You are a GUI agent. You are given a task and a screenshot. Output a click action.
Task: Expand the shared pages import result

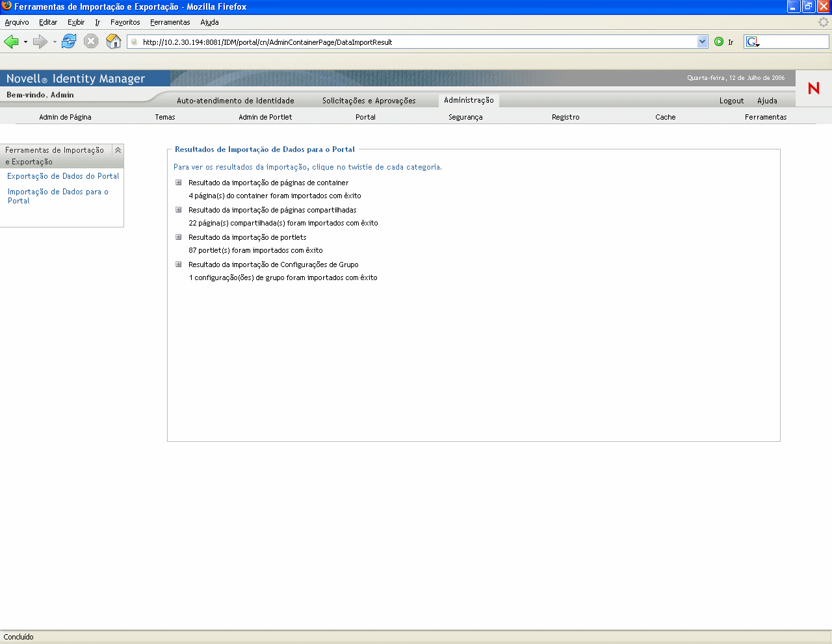178,210
